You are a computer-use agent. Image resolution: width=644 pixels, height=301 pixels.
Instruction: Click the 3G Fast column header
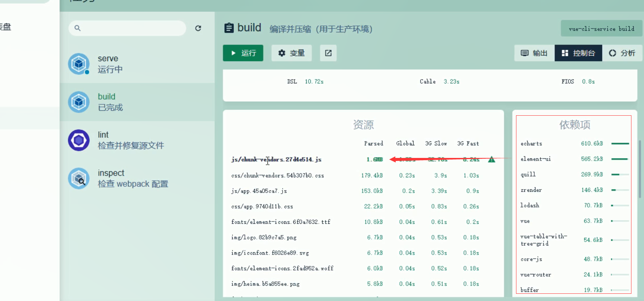click(x=468, y=143)
